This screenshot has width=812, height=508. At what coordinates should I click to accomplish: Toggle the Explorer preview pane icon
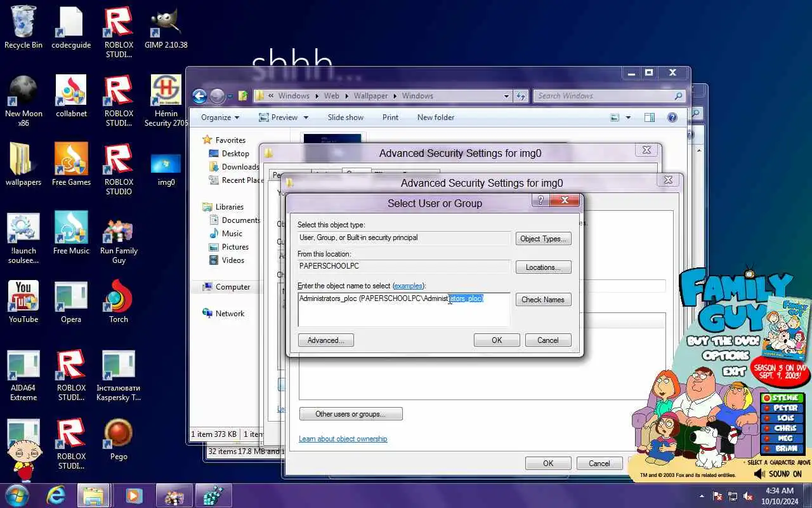(649, 117)
